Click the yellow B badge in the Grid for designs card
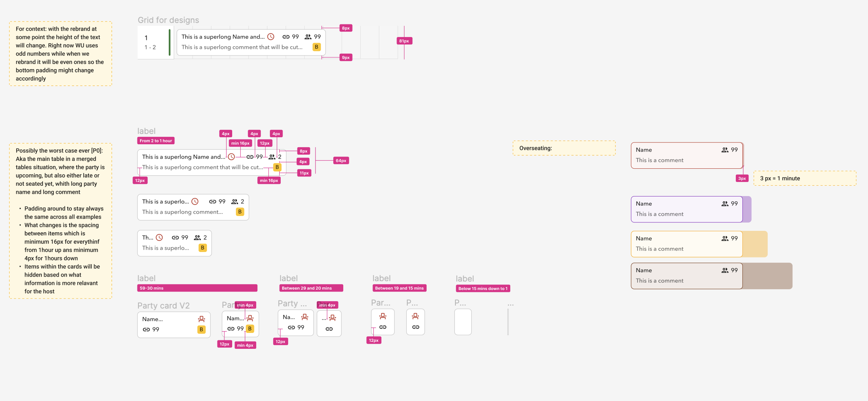The height and width of the screenshot is (401, 868). click(316, 47)
